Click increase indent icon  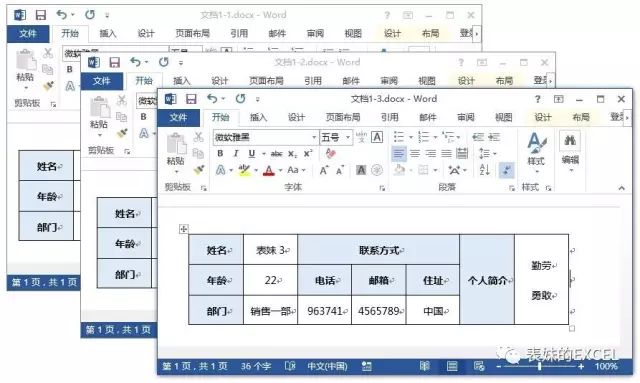(494, 137)
